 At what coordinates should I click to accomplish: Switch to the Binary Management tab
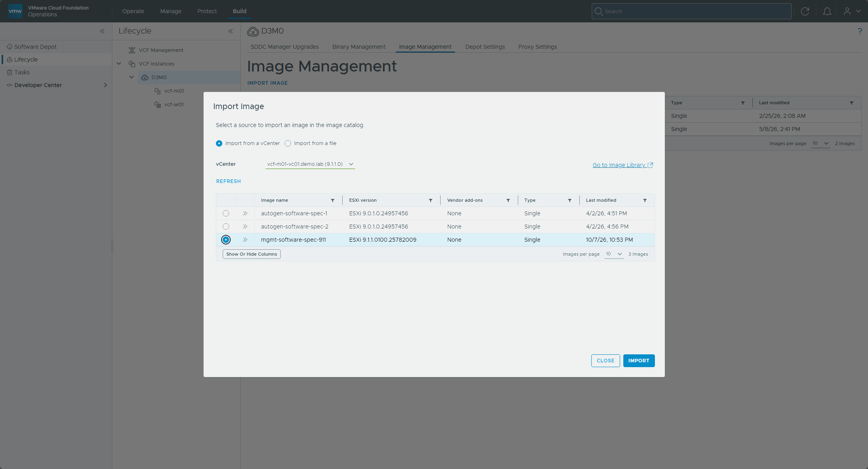pos(359,47)
